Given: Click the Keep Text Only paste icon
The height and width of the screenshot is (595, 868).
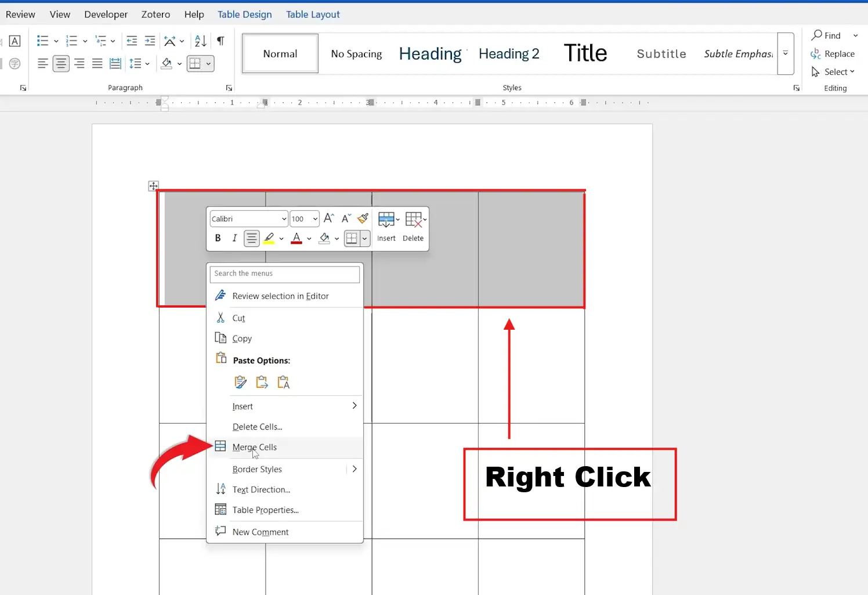Looking at the screenshot, I should click(x=283, y=382).
